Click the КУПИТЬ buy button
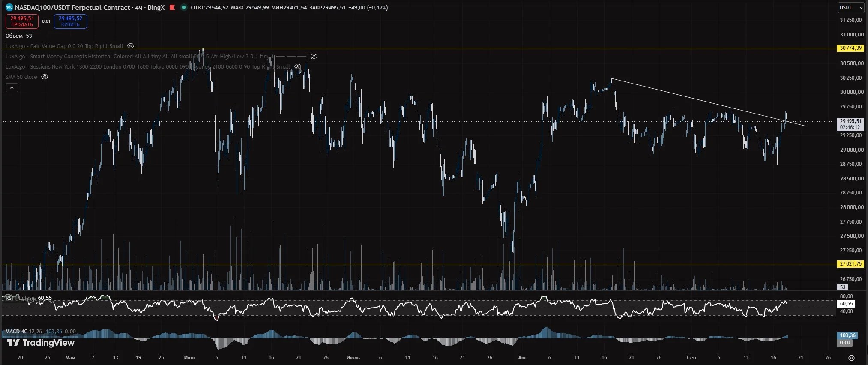This screenshot has width=868, height=365. 70,21
